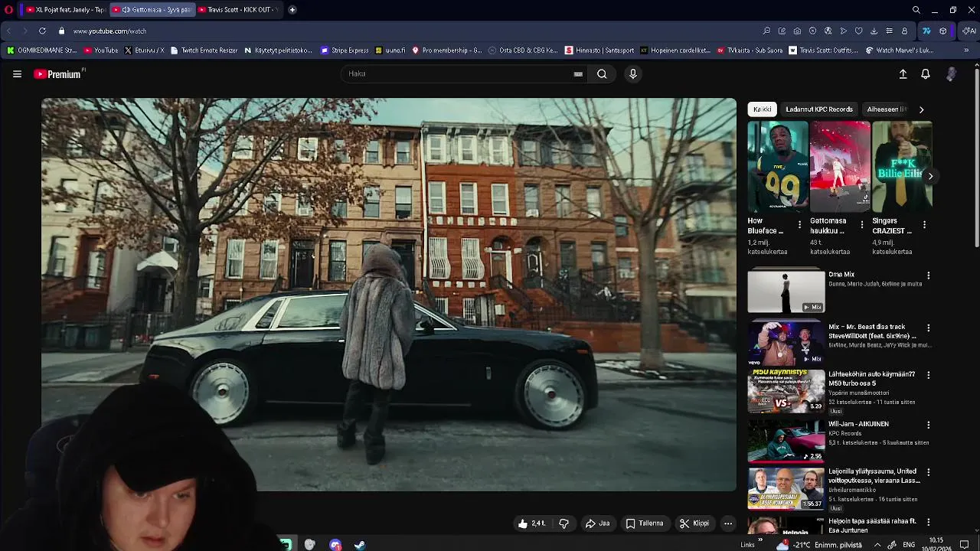Open Twitch Emote Resizer bookmark
980x551 pixels.
point(204,51)
